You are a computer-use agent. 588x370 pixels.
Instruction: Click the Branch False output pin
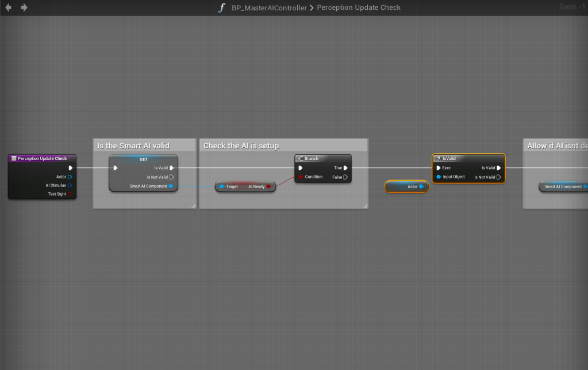pos(346,177)
